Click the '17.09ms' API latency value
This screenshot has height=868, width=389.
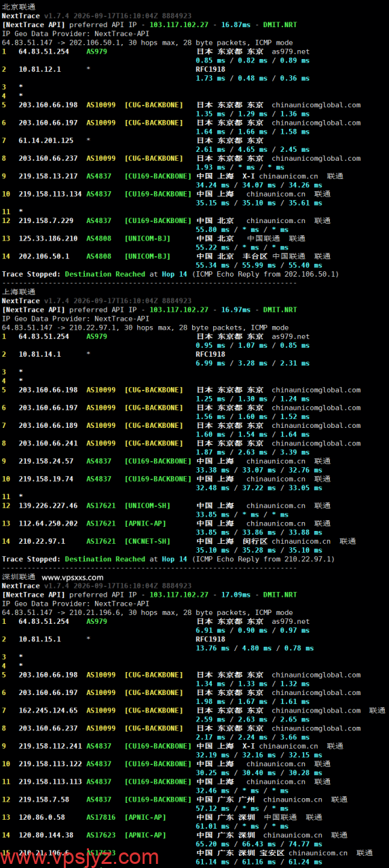click(237, 595)
